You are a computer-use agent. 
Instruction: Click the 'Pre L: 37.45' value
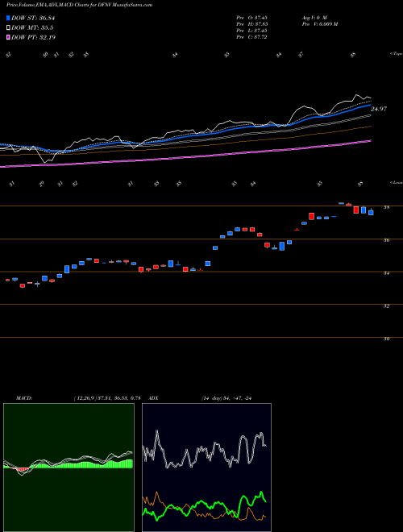click(251, 31)
